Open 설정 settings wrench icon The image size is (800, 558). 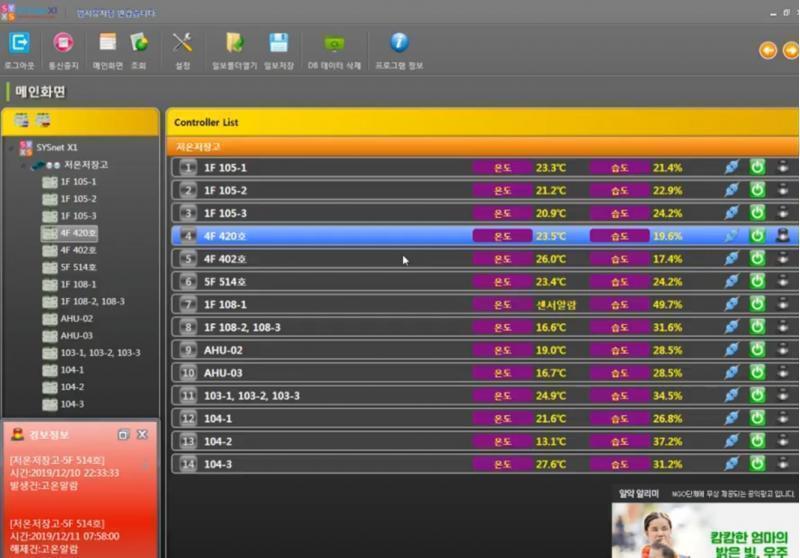coord(182,43)
